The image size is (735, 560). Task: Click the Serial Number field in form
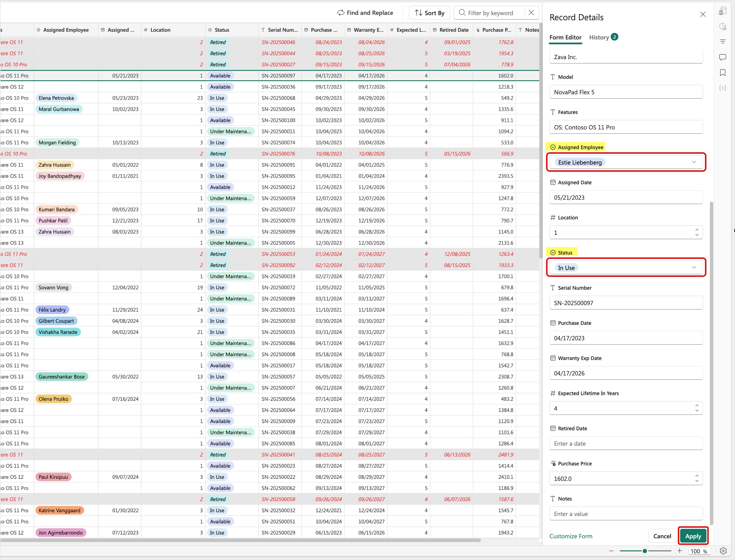[626, 303]
